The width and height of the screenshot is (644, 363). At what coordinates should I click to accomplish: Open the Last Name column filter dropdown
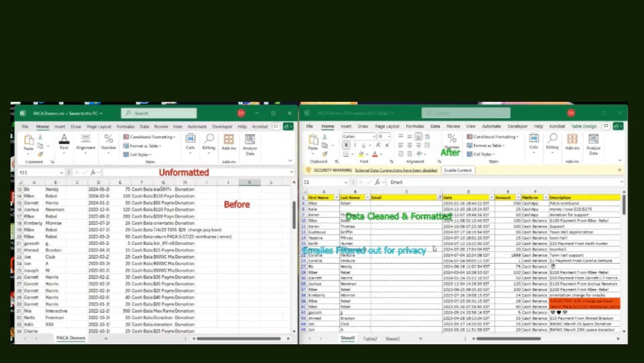367,198
